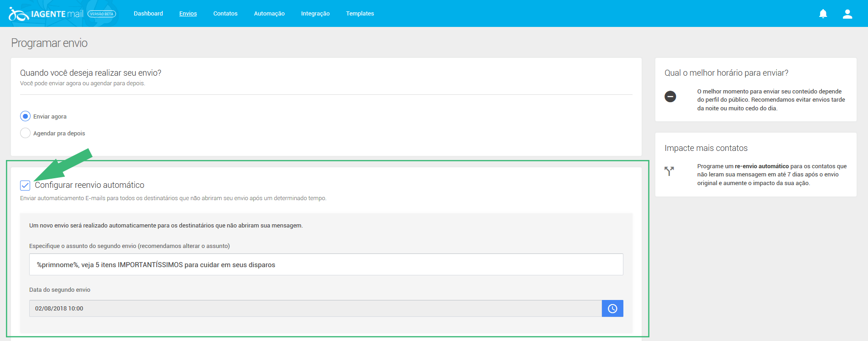The height and width of the screenshot is (341, 868).
Task: Click the split arrows icon under Impacte mais contatos
Action: [669, 171]
